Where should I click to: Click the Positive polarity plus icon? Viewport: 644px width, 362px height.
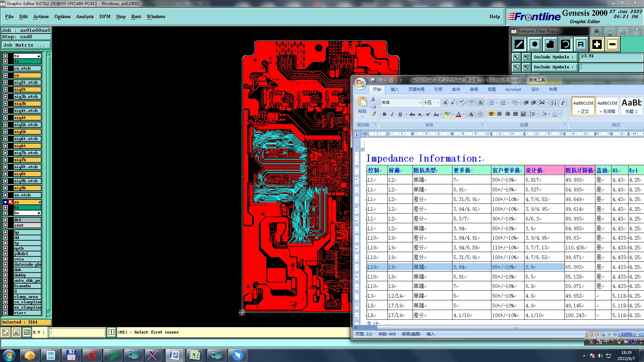click(x=597, y=44)
